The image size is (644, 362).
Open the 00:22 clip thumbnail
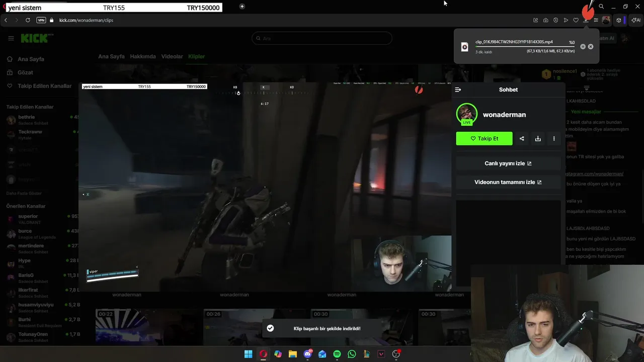click(x=148, y=326)
